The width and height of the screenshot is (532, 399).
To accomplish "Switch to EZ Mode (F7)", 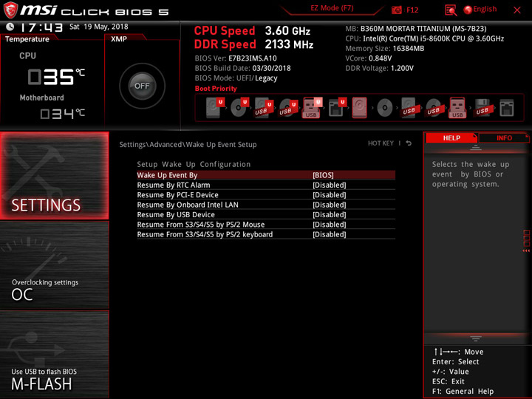I will point(332,8).
